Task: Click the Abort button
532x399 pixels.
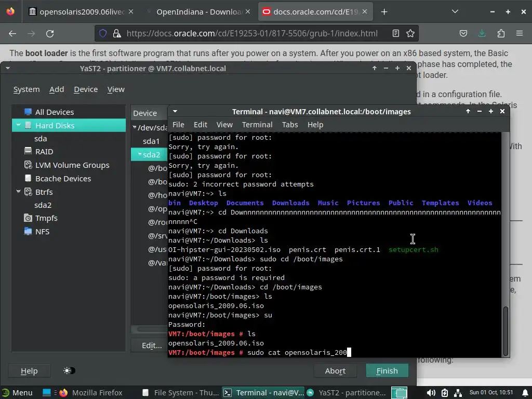Action: coord(335,371)
